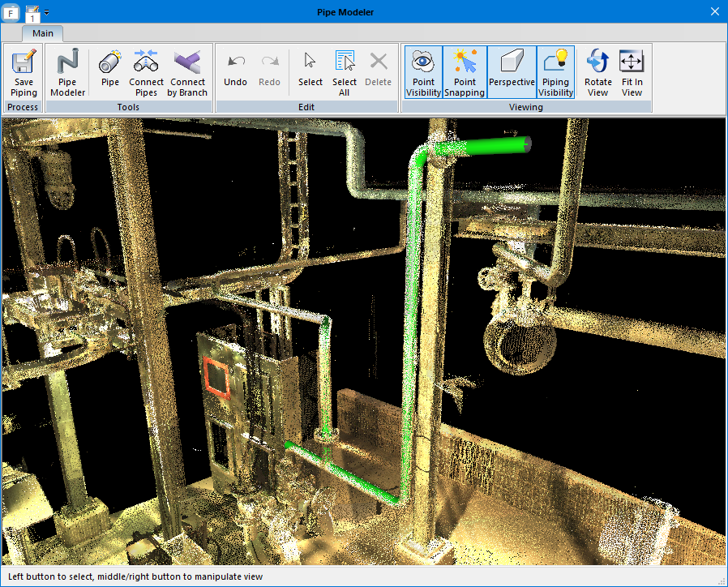This screenshot has width=728, height=587.
Task: Undo the last action
Action: point(235,72)
